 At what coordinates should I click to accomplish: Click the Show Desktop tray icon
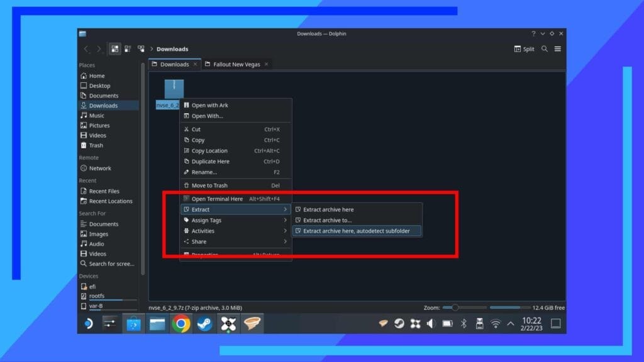click(x=556, y=324)
